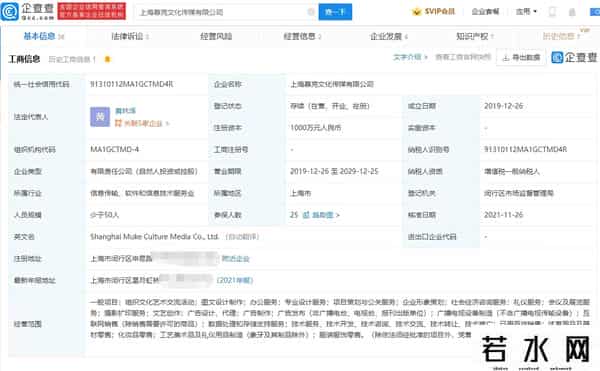600x371 pixels.
Task: Expand the 关联5家企业 link
Action: tap(142, 123)
